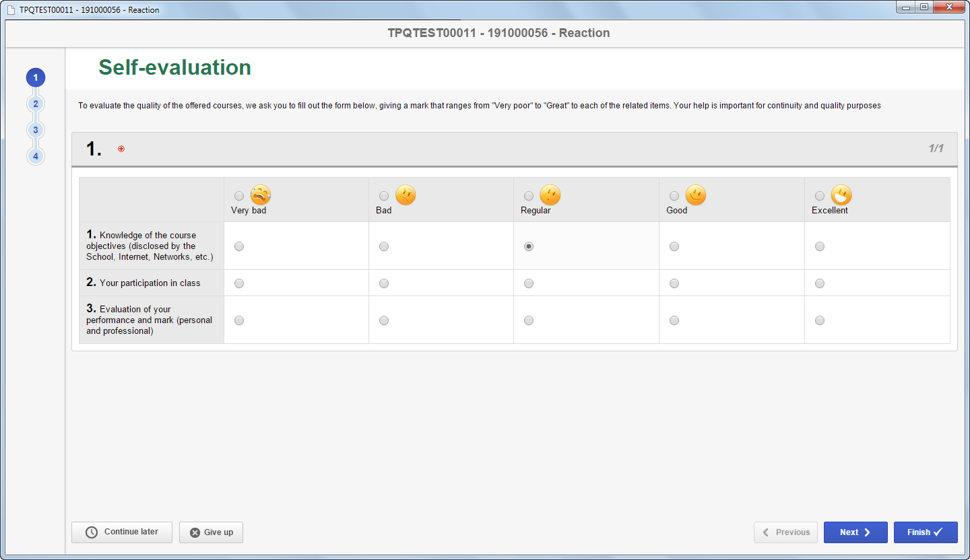Click the Regular neutral face emoji

point(550,195)
